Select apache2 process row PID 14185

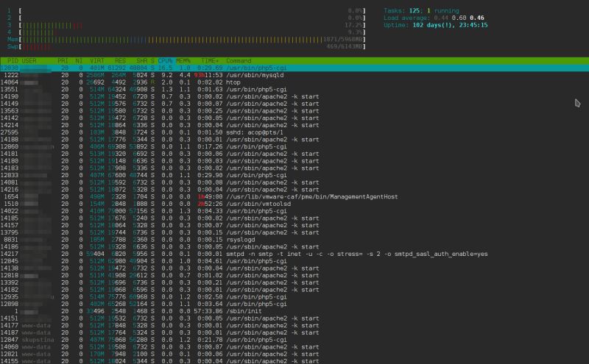[294, 218]
